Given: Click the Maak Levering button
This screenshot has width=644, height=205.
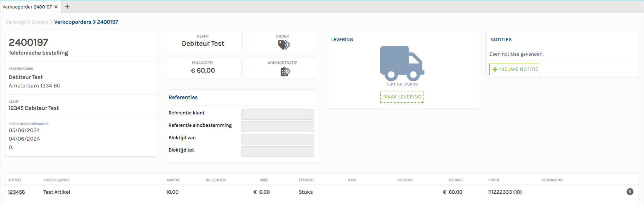Looking at the screenshot, I should click(x=402, y=97).
